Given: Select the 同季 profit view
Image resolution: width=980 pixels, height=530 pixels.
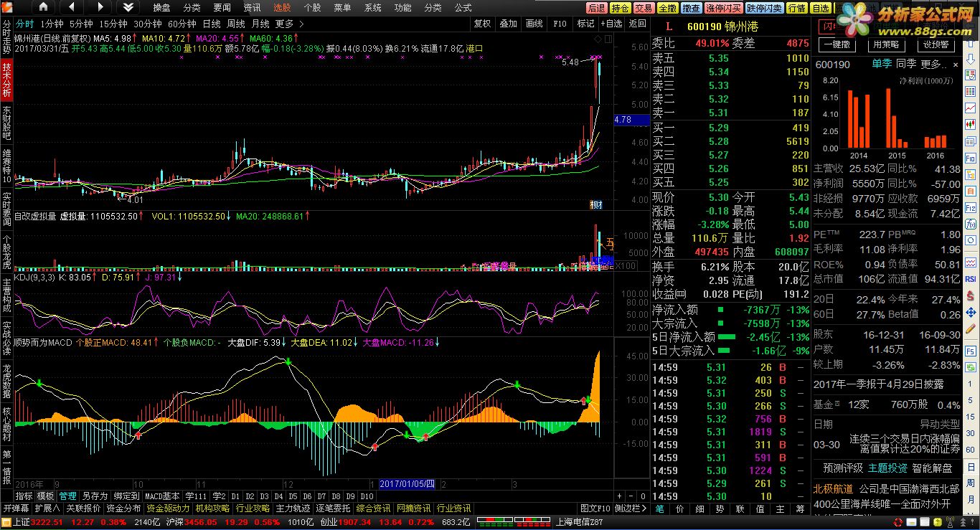Looking at the screenshot, I should tap(906, 64).
